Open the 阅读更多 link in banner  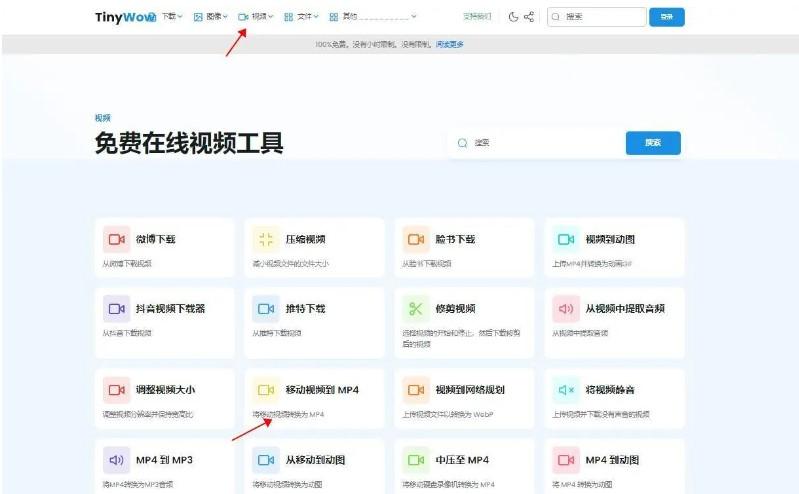pyautogui.click(x=449, y=44)
